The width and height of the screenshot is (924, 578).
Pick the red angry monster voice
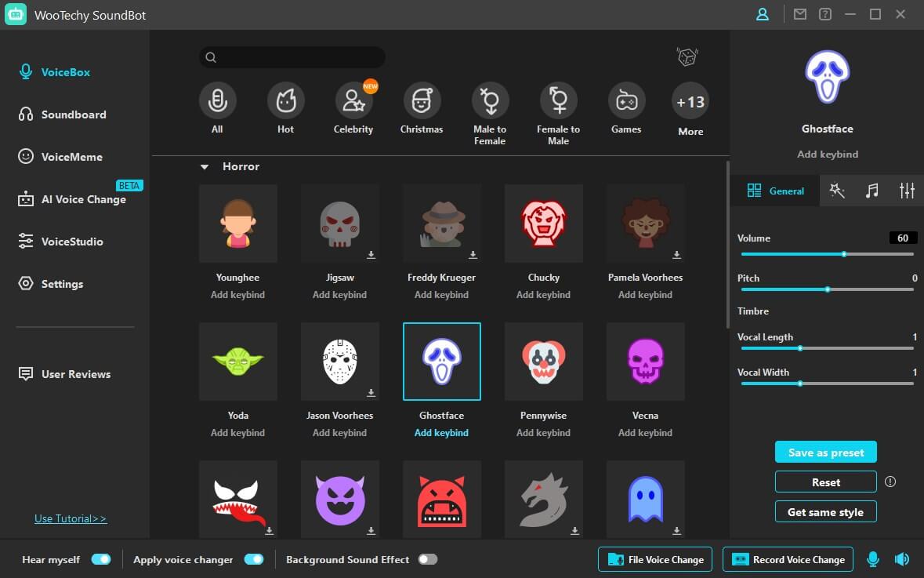tap(442, 500)
